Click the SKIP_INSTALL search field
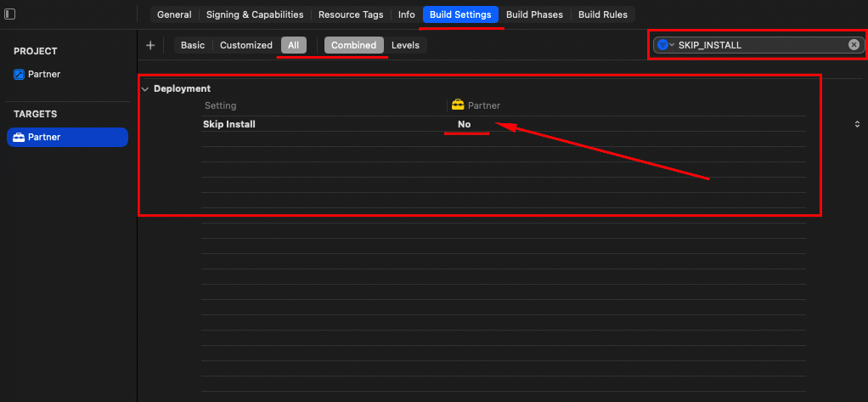The height and width of the screenshot is (402, 868). (758, 45)
